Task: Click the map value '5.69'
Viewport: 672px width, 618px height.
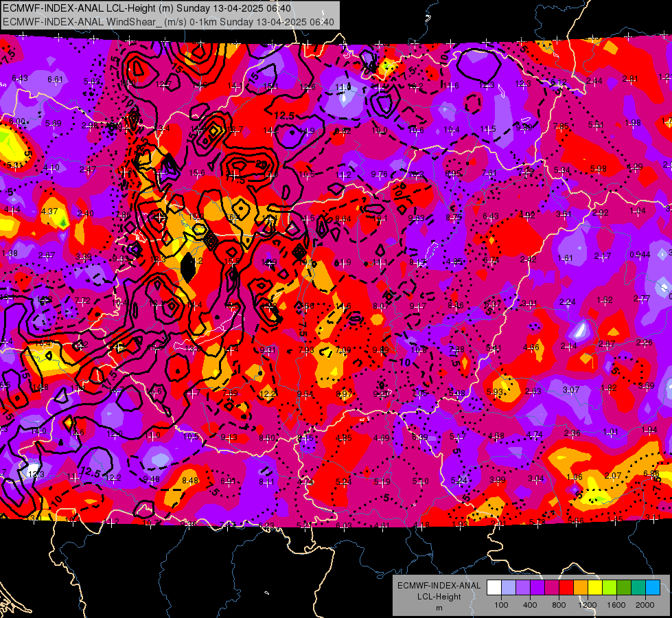Action: coord(54,124)
